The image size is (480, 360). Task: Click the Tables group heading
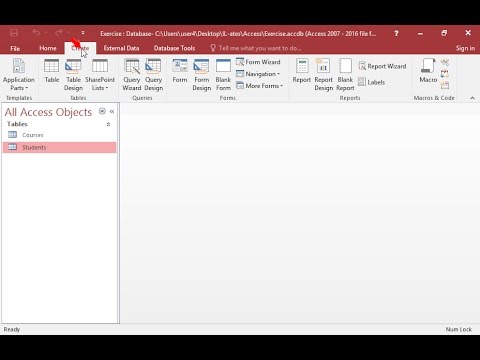[17, 124]
